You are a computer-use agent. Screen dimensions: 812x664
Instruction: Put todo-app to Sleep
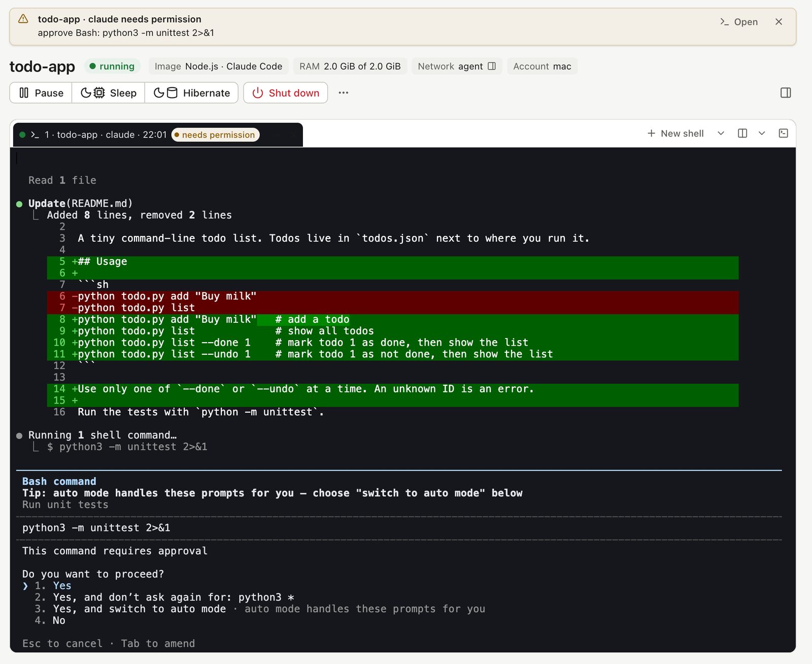coord(109,93)
